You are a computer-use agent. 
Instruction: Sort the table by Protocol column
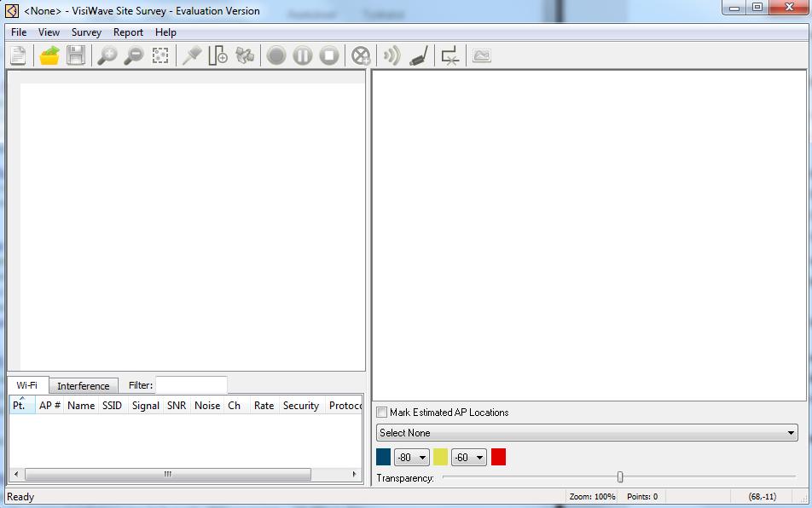(345, 406)
